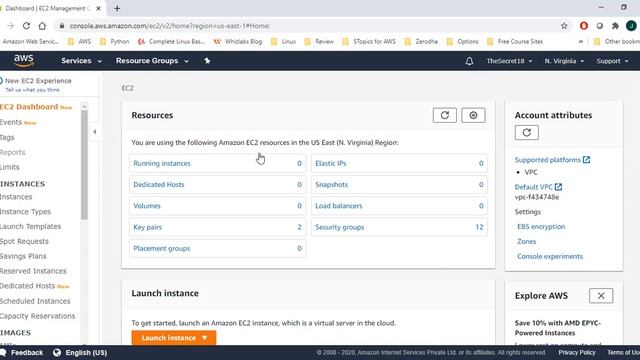Open Load balancers resource link
The width and height of the screenshot is (640, 360).
[x=339, y=206]
